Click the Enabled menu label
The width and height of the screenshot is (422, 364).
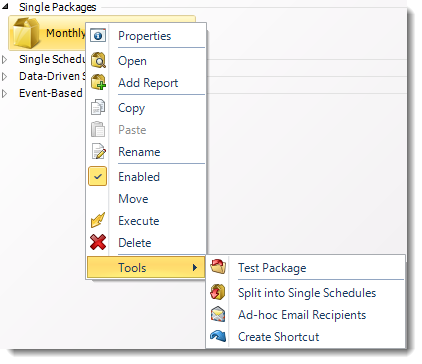click(x=139, y=177)
